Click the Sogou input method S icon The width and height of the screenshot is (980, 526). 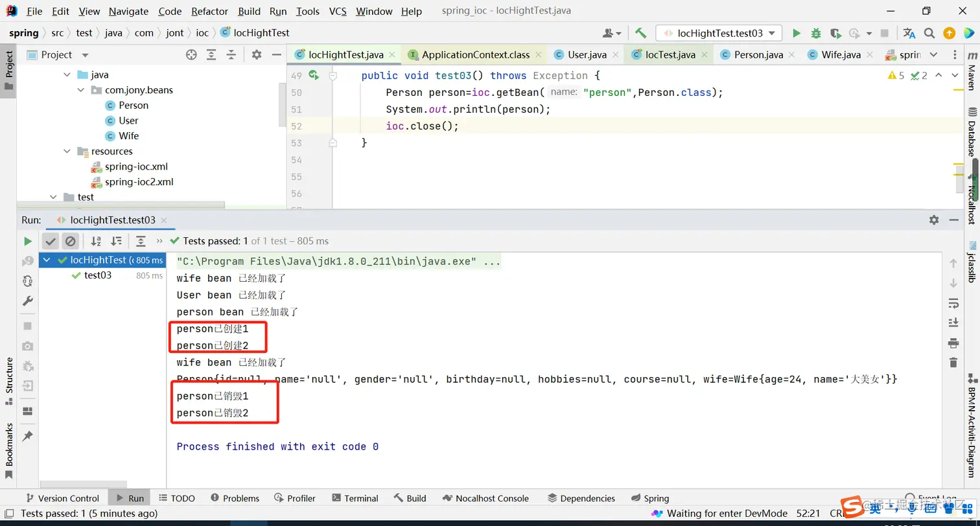click(851, 508)
